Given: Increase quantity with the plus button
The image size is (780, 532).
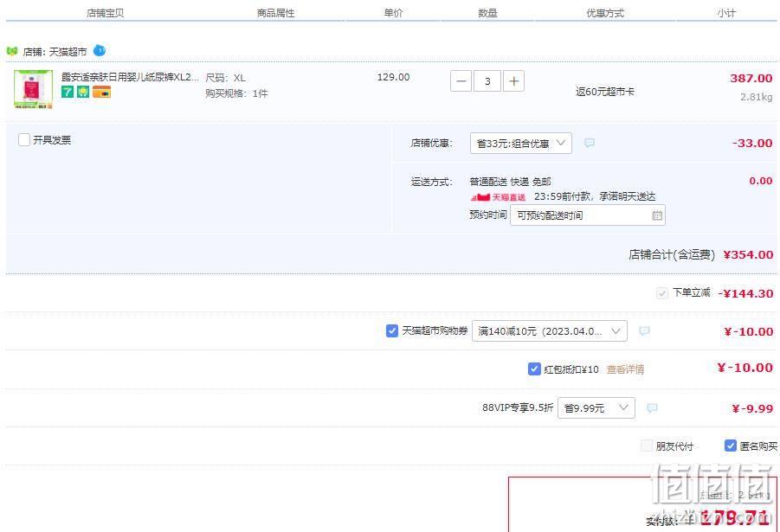Looking at the screenshot, I should 514,81.
